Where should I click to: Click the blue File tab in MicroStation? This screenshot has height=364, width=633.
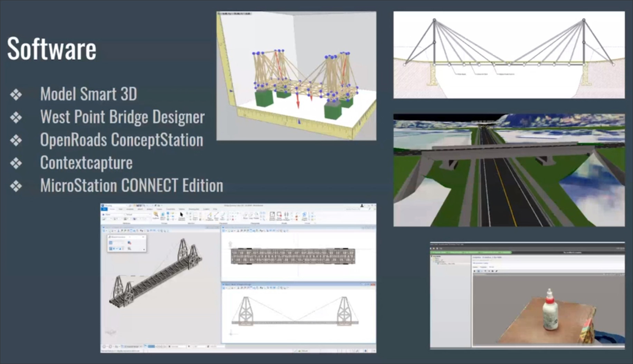[x=104, y=209]
